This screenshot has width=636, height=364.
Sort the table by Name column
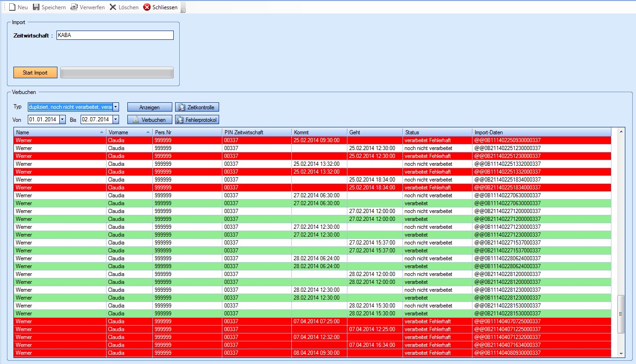[60, 132]
